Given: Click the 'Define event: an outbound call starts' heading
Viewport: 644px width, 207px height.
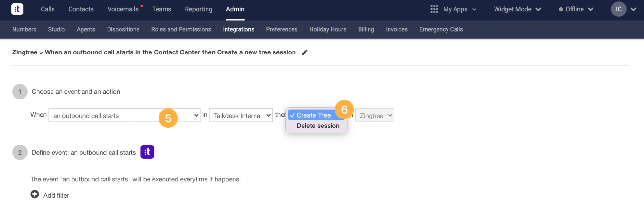Looking at the screenshot, I should (84, 152).
